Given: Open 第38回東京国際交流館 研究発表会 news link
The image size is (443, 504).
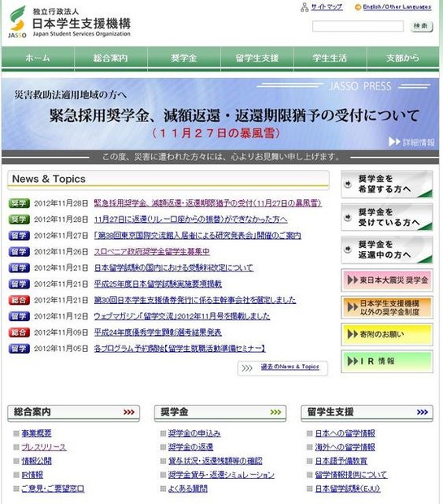Looking at the screenshot, I should coord(198,235).
